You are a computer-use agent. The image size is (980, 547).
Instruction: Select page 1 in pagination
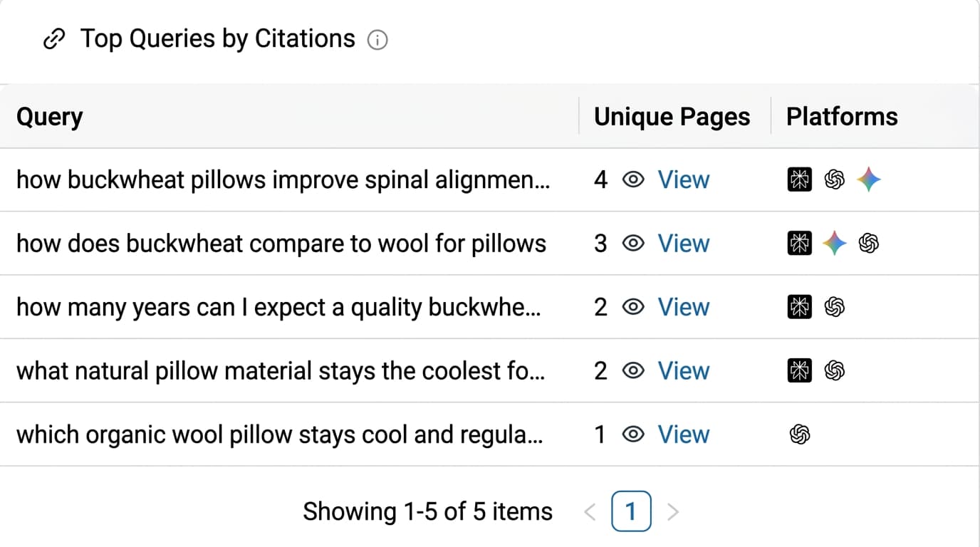coord(631,511)
